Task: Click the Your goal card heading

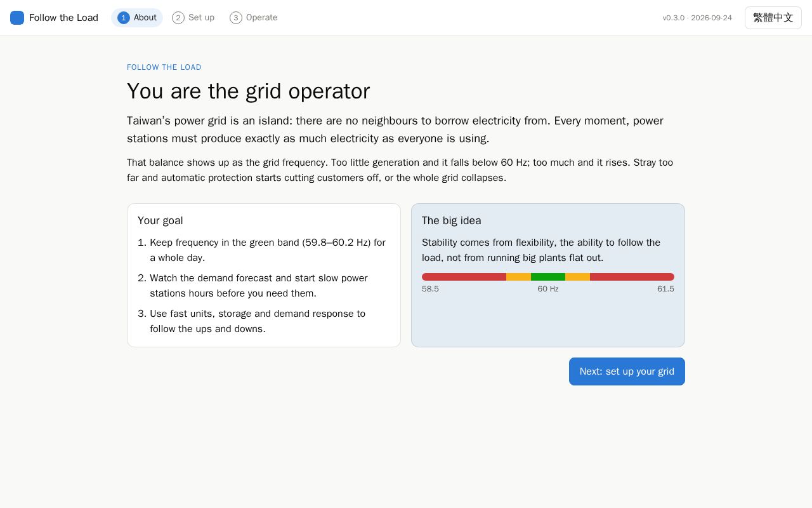Action: point(160,220)
